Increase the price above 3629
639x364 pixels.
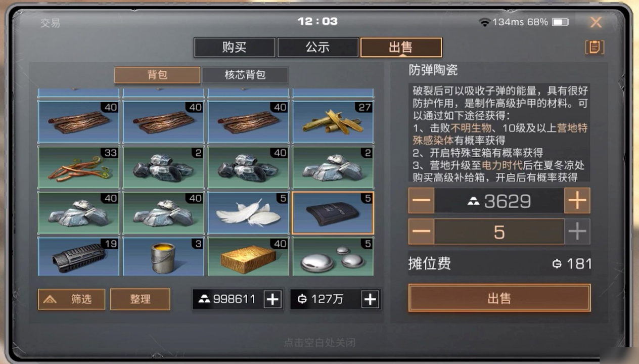point(577,201)
